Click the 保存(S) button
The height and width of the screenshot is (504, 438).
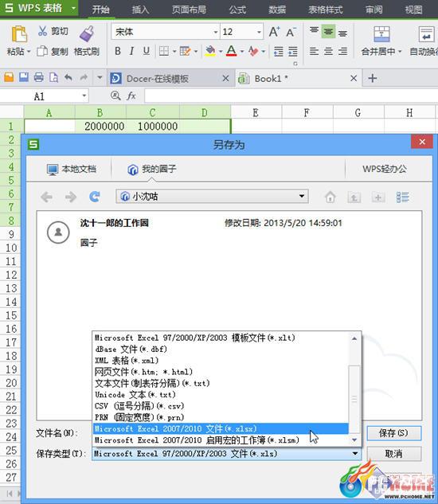click(x=393, y=433)
